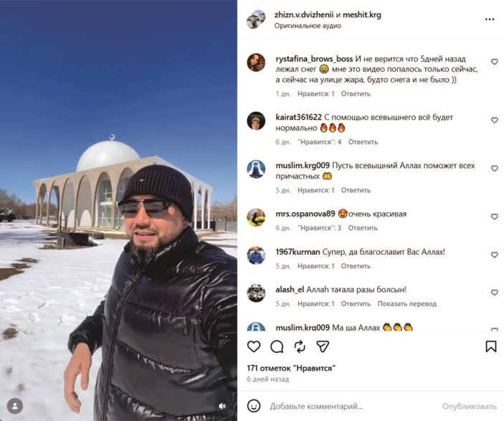This screenshot has height=421, width=504.
Task: Open three-dots more options menu
Action: pos(490,19)
